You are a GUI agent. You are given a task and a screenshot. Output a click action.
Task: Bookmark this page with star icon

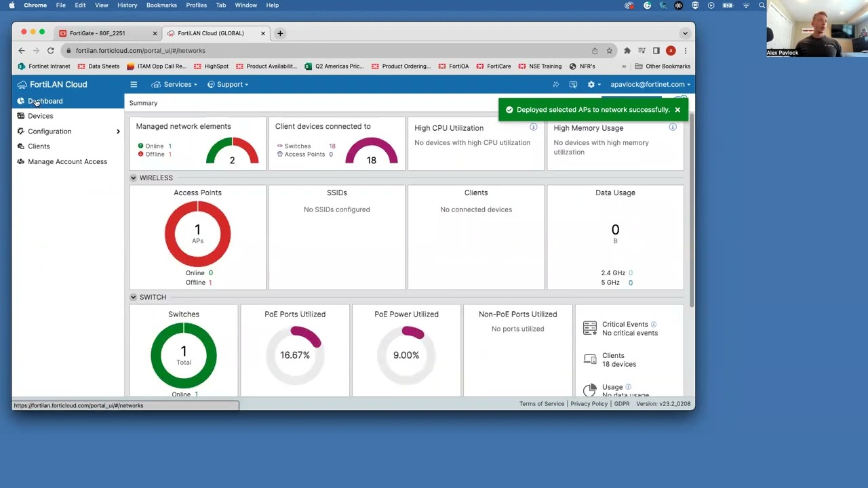click(609, 51)
